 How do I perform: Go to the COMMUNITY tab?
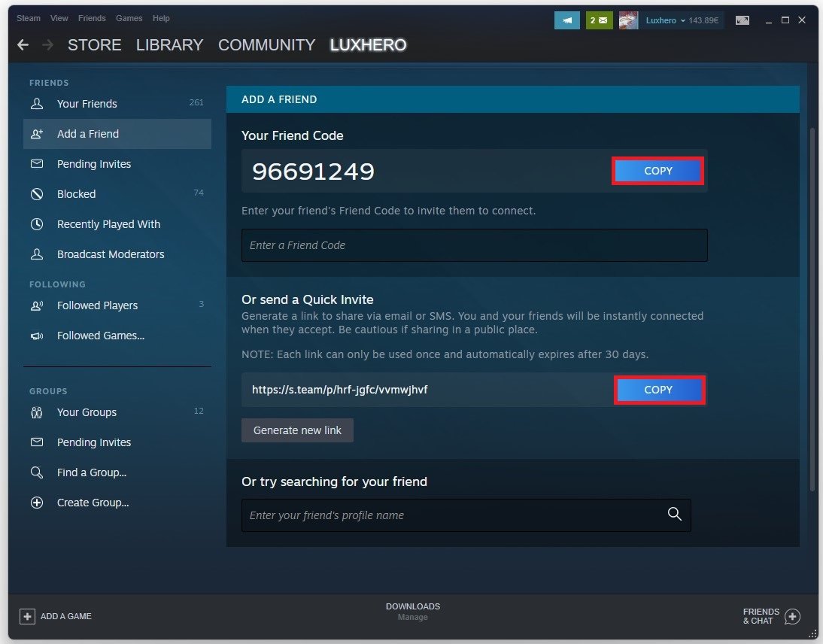pos(266,44)
